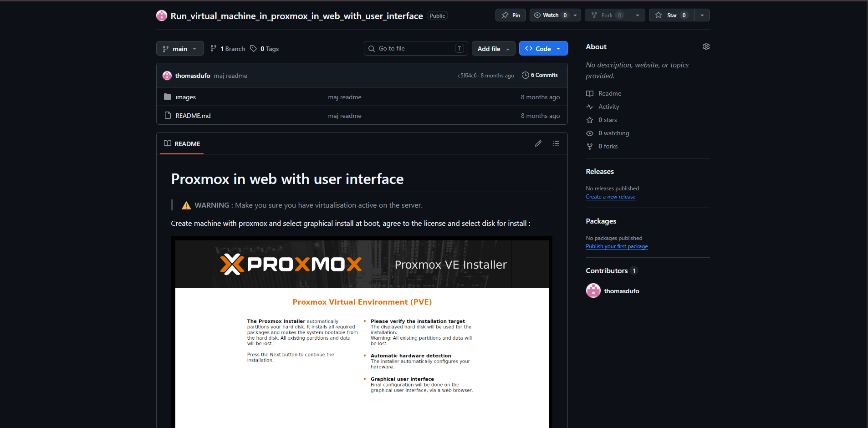The width and height of the screenshot is (868, 428).
Task: Click Create a new release
Action: 611,197
